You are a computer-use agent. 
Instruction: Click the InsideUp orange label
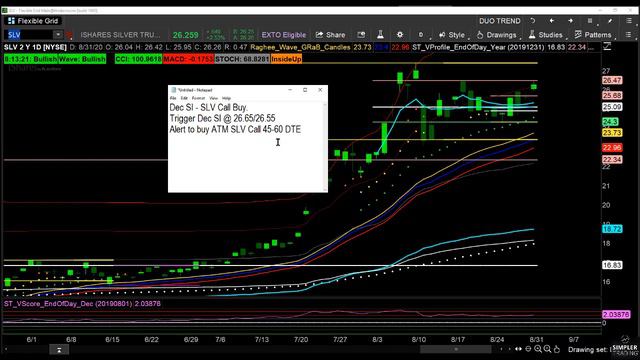[x=286, y=59]
